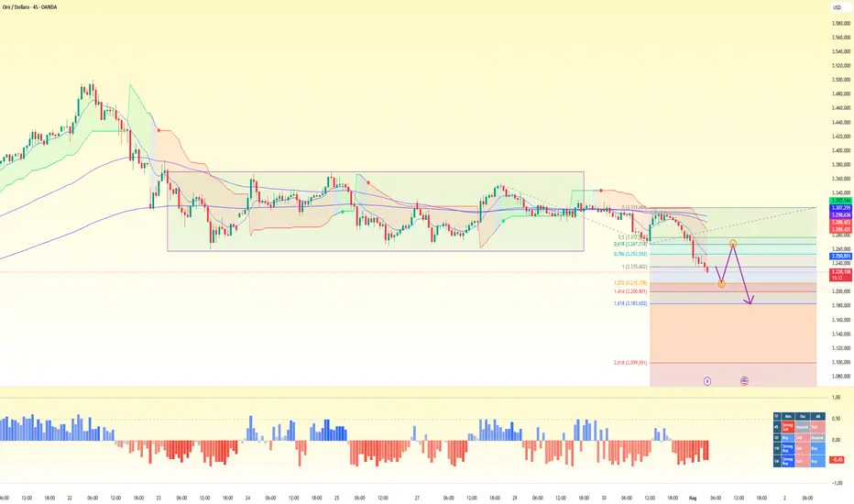Screen dimensions: 854x504
Task: Click the 0,50 oscillator scale label
Action: pyautogui.click(x=836, y=419)
